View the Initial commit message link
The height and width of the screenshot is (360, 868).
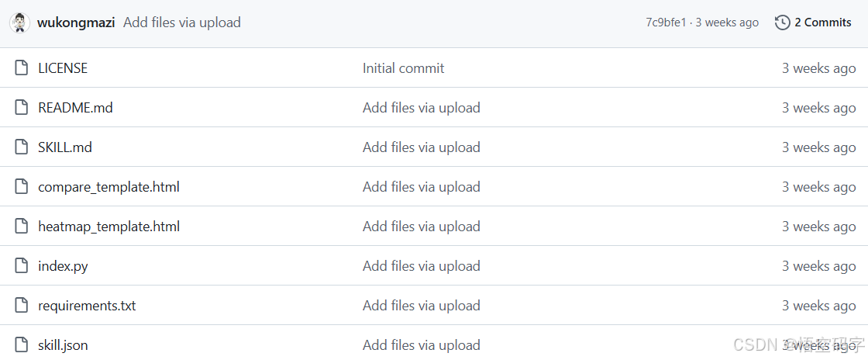403,68
